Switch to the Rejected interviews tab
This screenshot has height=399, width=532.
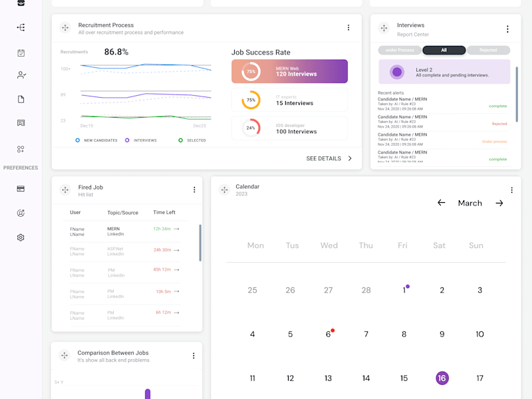tap(488, 51)
